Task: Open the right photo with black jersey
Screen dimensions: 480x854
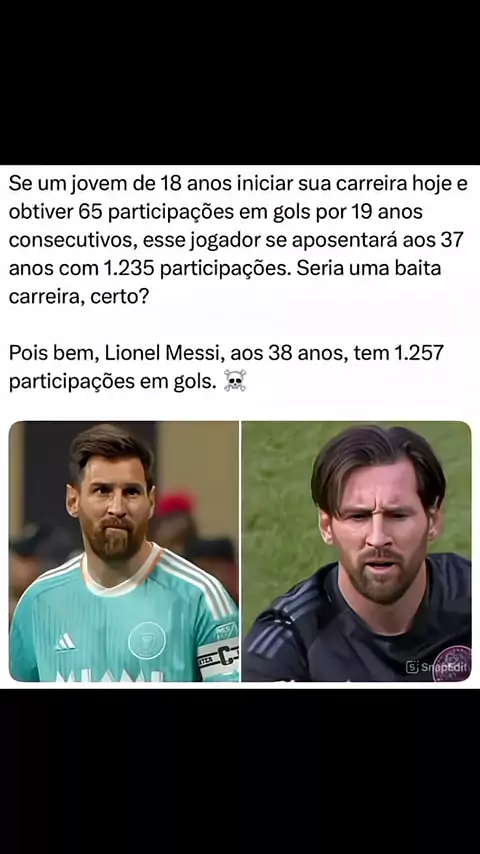Action: [x=356, y=551]
